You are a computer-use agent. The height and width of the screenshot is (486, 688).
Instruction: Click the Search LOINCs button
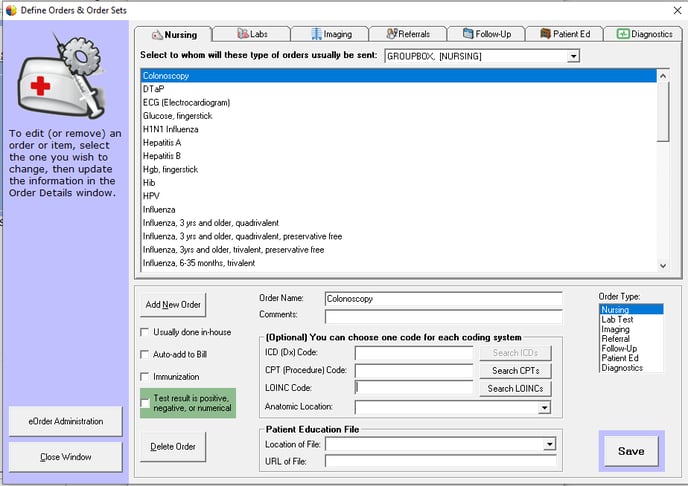515,388
